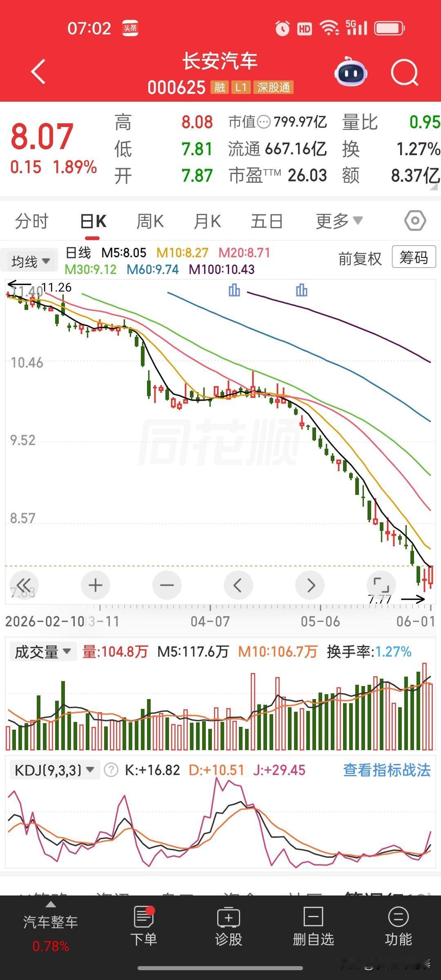The width and height of the screenshot is (441, 980).
Task: Tap 06-01 date label on axis
Action: point(416,621)
